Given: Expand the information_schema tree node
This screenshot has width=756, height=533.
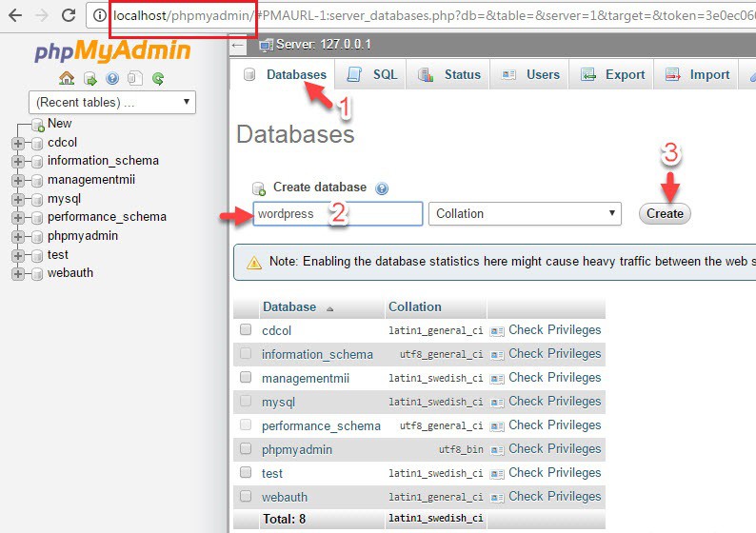Looking at the screenshot, I should point(18,162).
